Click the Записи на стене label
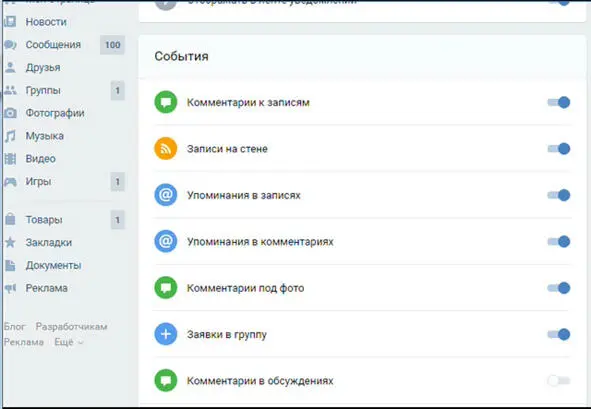 (x=227, y=149)
